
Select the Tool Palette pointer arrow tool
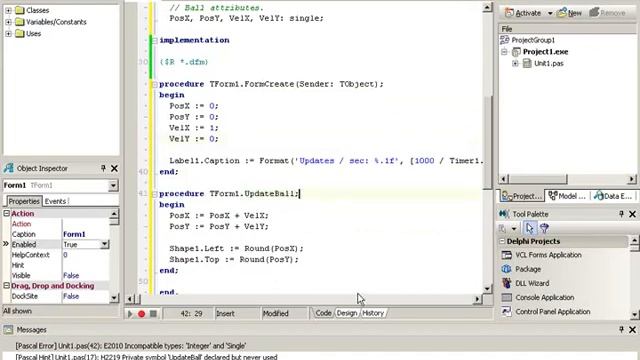pyautogui.click(x=529, y=229)
